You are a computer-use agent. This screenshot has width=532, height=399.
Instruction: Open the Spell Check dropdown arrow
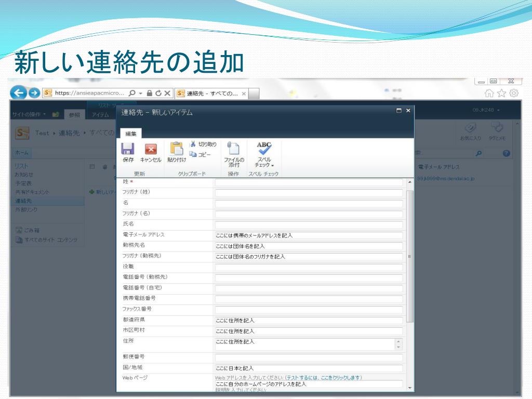click(272, 166)
